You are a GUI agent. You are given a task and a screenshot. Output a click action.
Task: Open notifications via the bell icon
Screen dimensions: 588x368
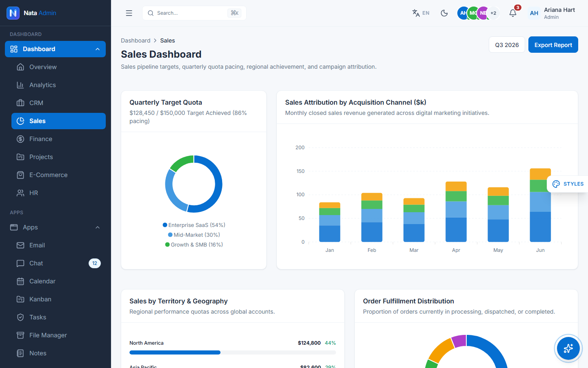[x=513, y=13]
